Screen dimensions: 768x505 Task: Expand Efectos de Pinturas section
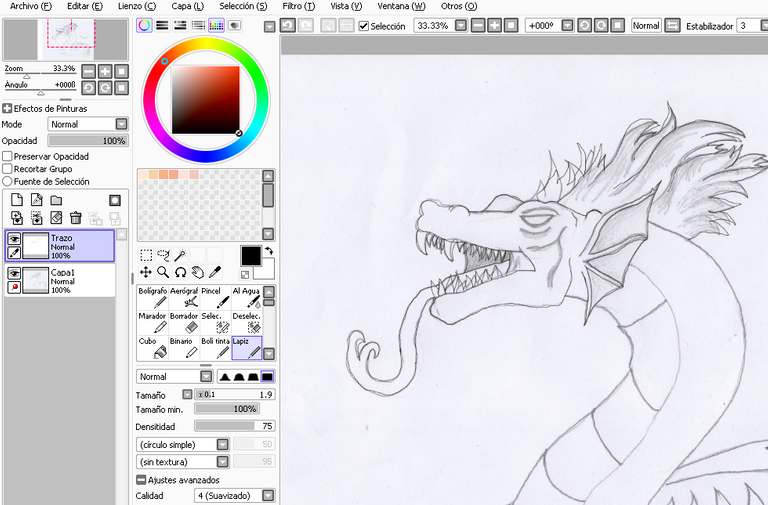(x=7, y=108)
